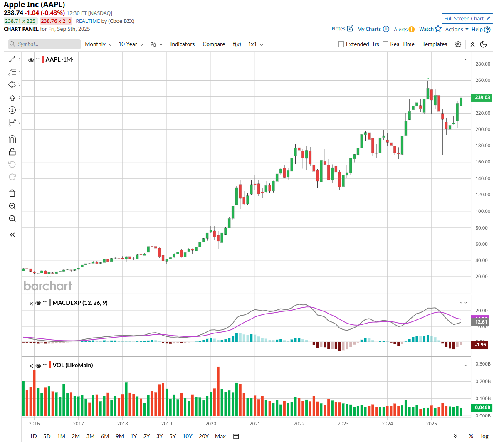504x447 pixels.
Task: Enable Extended Hrs checkbox
Action: 341,44
